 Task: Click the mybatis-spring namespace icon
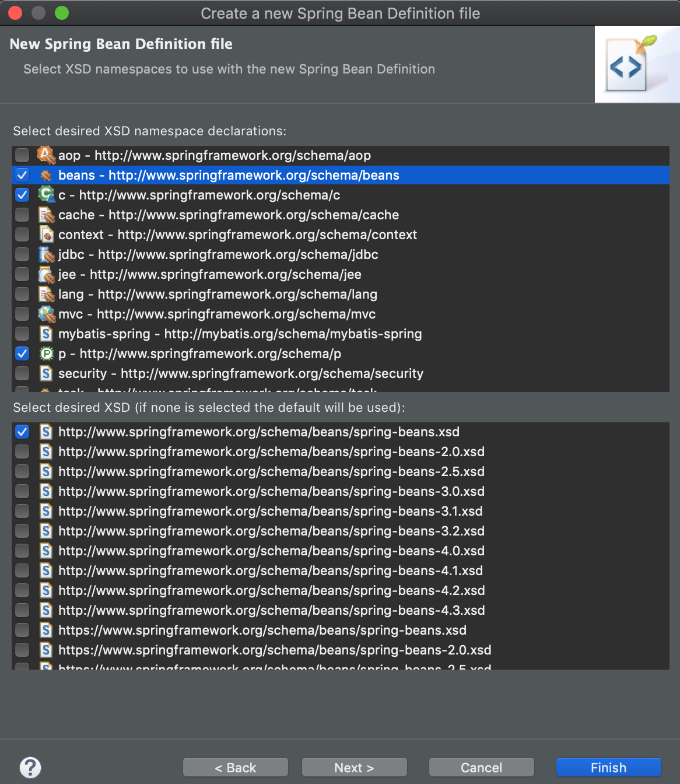(x=46, y=334)
